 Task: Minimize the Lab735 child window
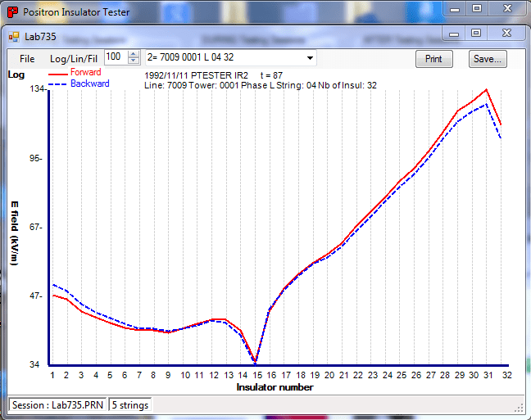pyautogui.click(x=456, y=34)
